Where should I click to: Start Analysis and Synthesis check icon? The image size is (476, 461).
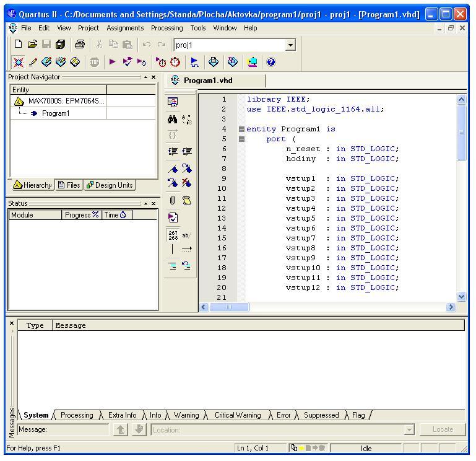click(127, 62)
